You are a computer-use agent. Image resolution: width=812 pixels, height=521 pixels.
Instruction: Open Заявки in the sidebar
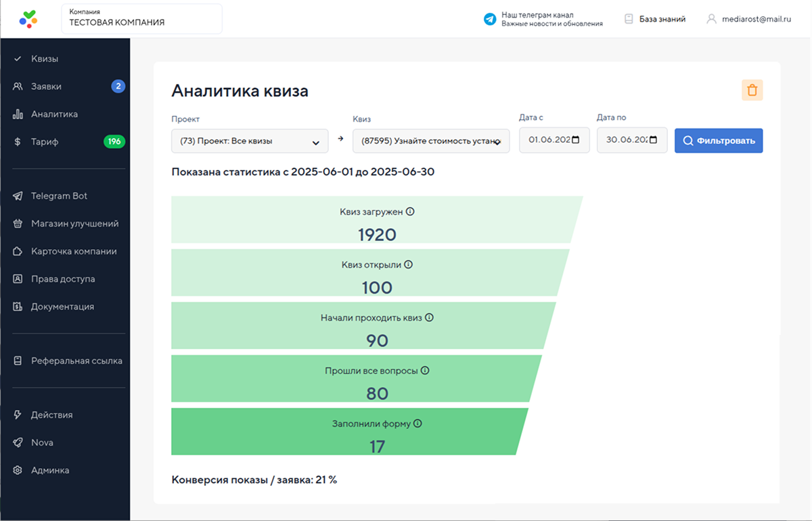click(x=46, y=87)
